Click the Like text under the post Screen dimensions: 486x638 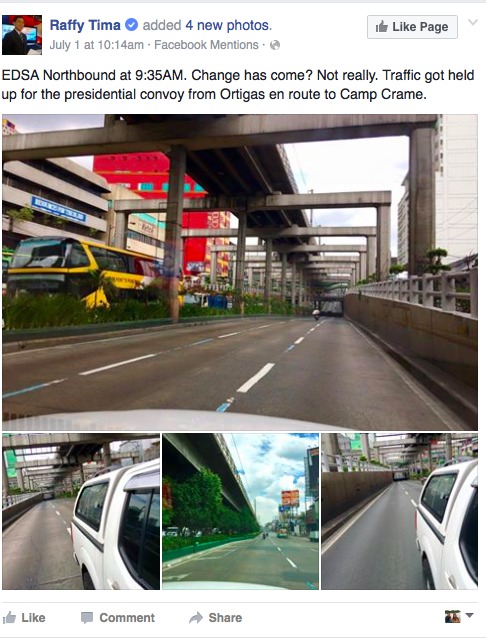pos(33,618)
